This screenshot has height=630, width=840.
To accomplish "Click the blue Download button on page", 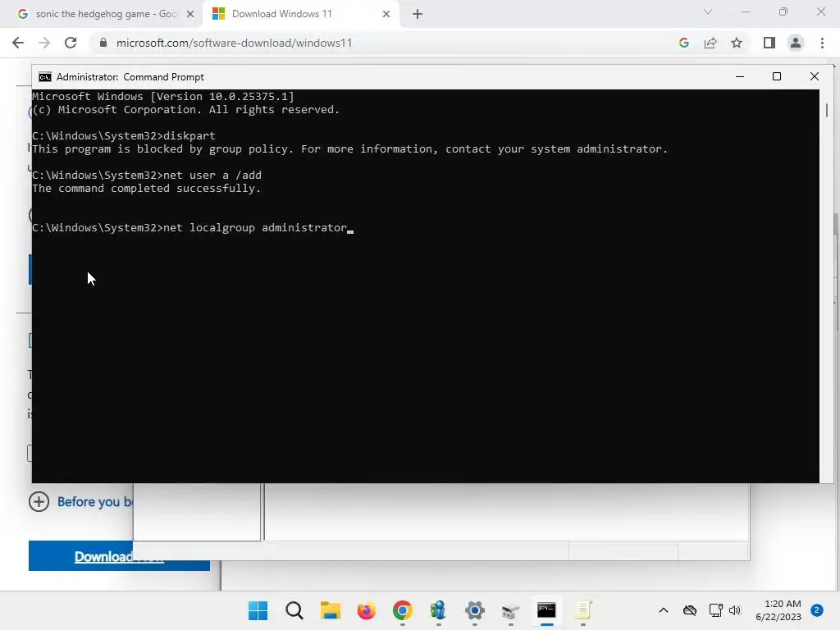I will coord(119,556).
